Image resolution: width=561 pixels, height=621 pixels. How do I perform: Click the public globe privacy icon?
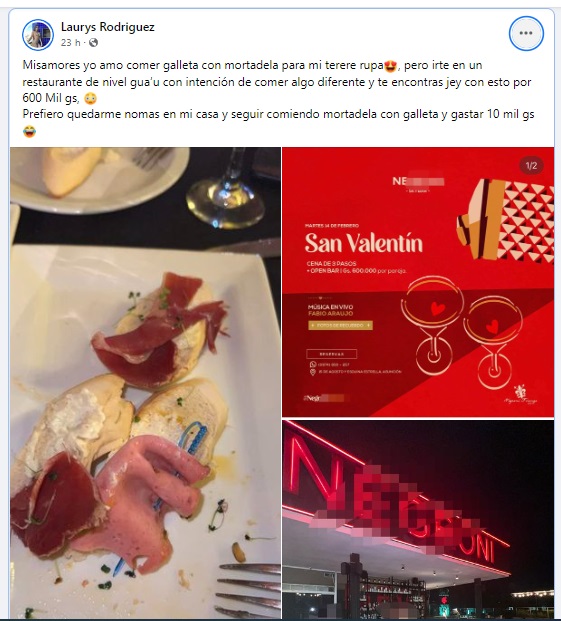[93, 42]
